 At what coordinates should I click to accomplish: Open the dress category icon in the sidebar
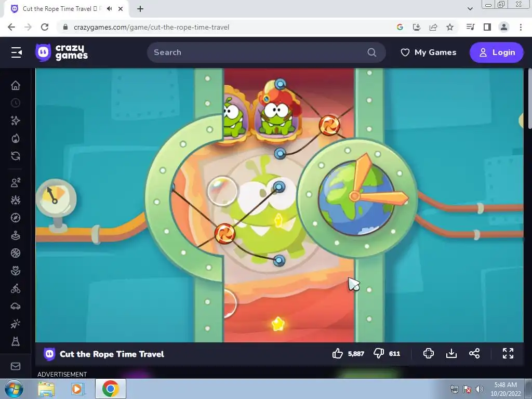click(16, 342)
